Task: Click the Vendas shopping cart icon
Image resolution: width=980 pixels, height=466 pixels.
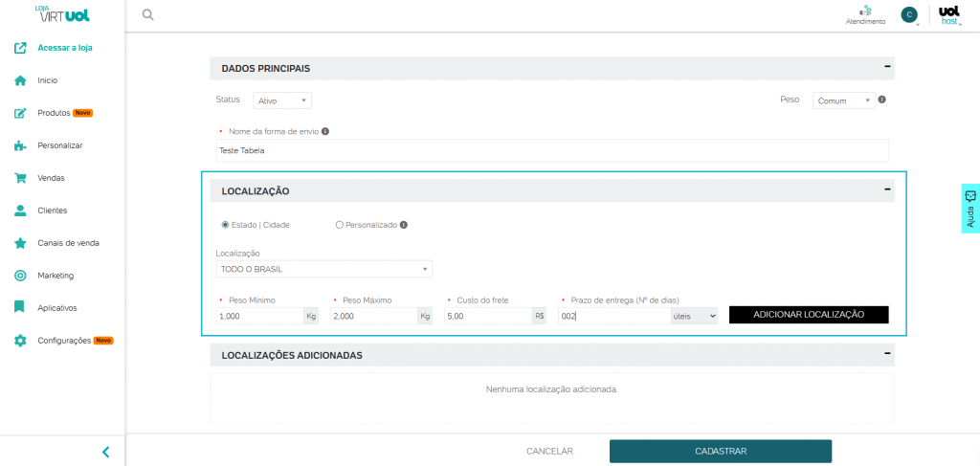Action: (x=19, y=178)
